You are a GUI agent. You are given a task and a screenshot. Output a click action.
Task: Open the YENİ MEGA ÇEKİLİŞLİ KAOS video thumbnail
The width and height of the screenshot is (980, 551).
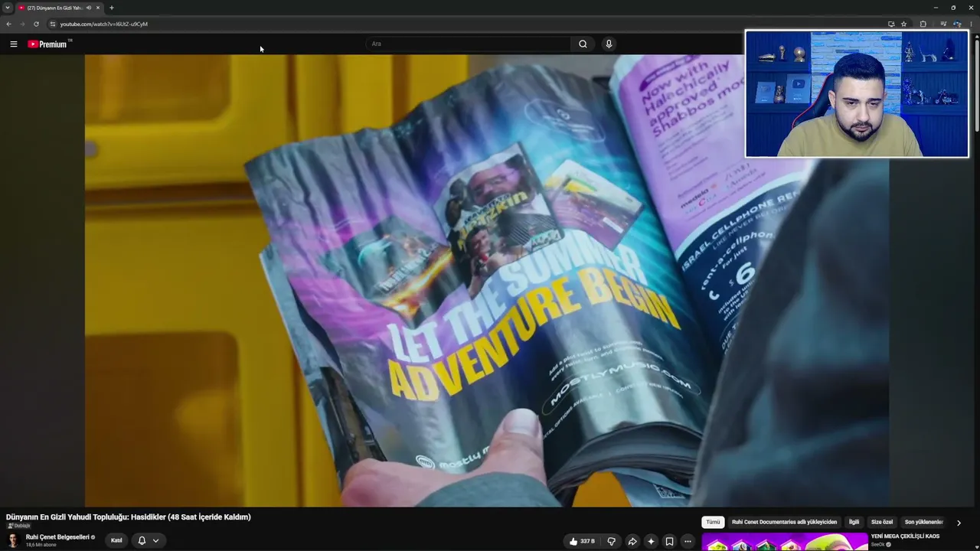784,542
